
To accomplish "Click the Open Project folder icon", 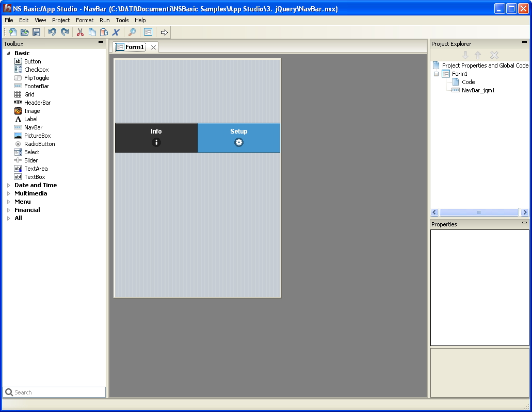I will tap(24, 32).
